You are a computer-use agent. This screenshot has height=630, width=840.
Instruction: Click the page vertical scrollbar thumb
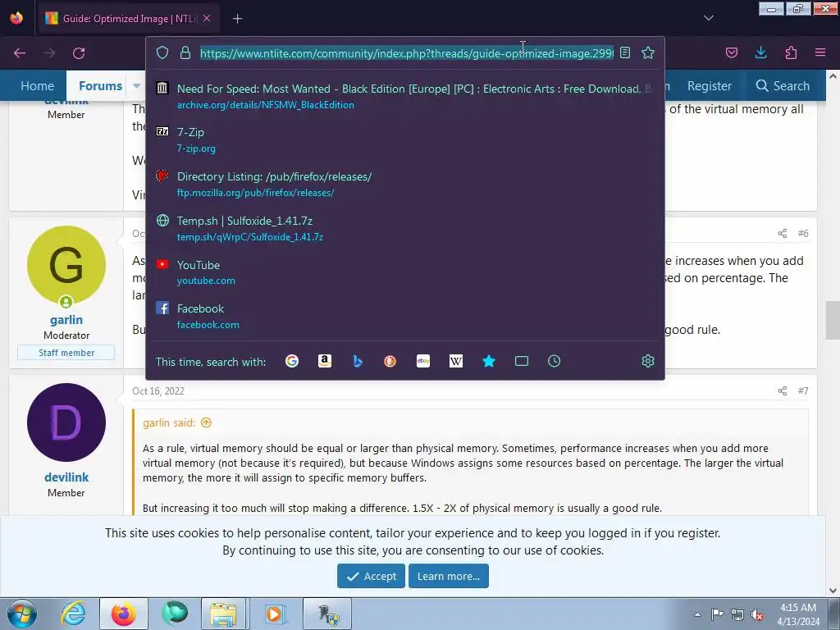tap(833, 320)
